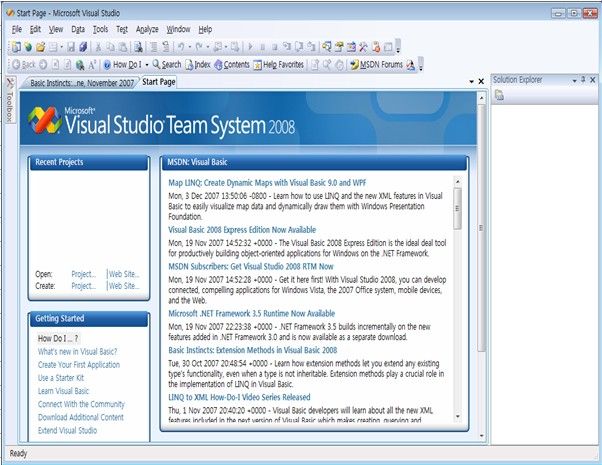Click the Start Page vertical scrollbar thumb

click(481, 228)
